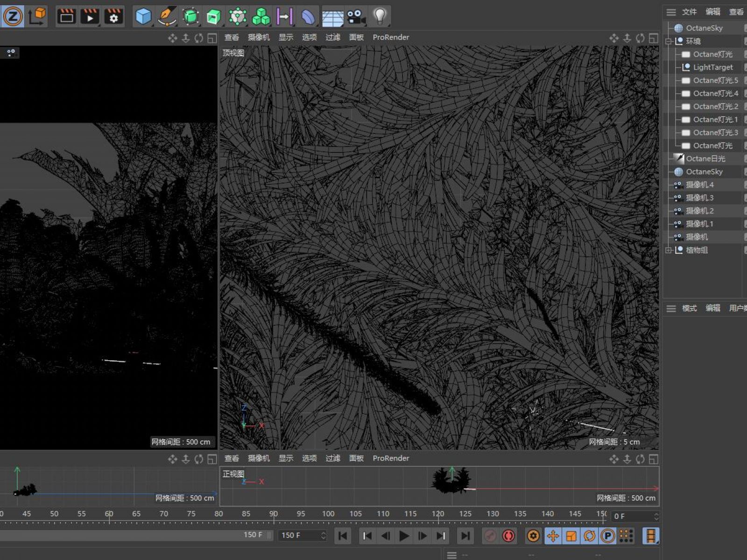Click the Subdivision Surface generator icon

(190, 17)
